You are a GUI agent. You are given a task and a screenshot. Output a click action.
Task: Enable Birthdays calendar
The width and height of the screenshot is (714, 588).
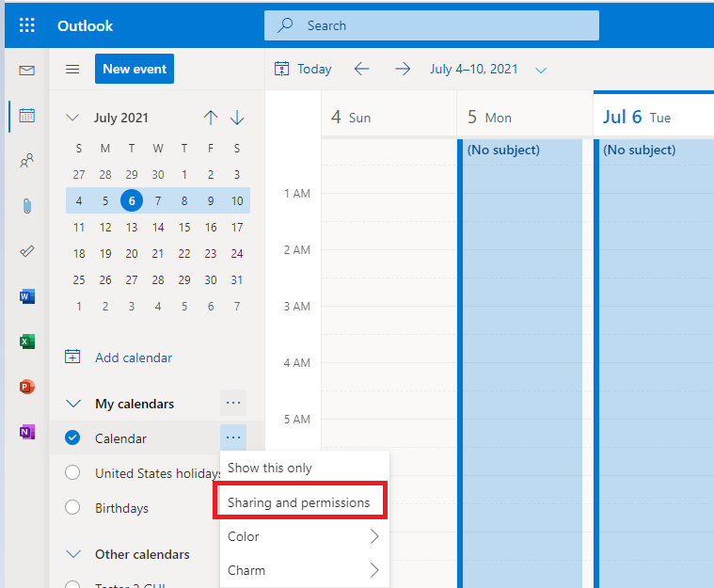pos(72,507)
